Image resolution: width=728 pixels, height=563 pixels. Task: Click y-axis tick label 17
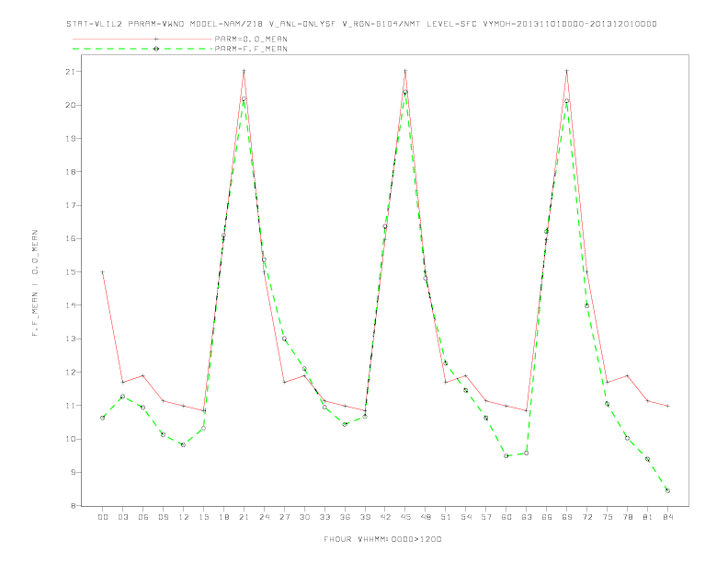[71, 205]
